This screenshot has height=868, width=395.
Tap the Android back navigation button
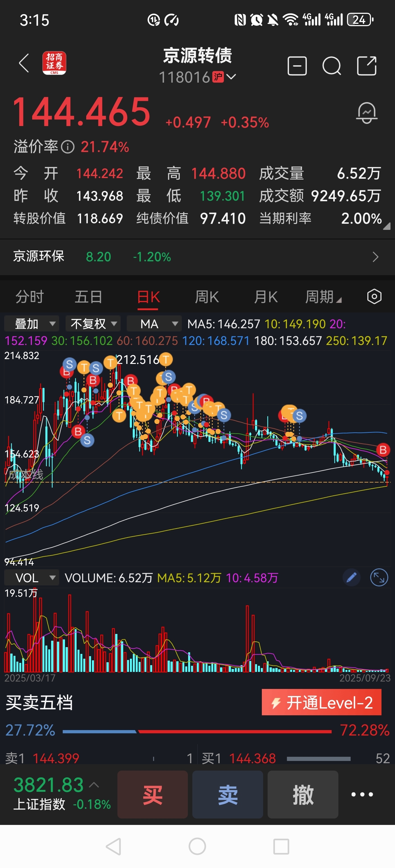point(114,846)
